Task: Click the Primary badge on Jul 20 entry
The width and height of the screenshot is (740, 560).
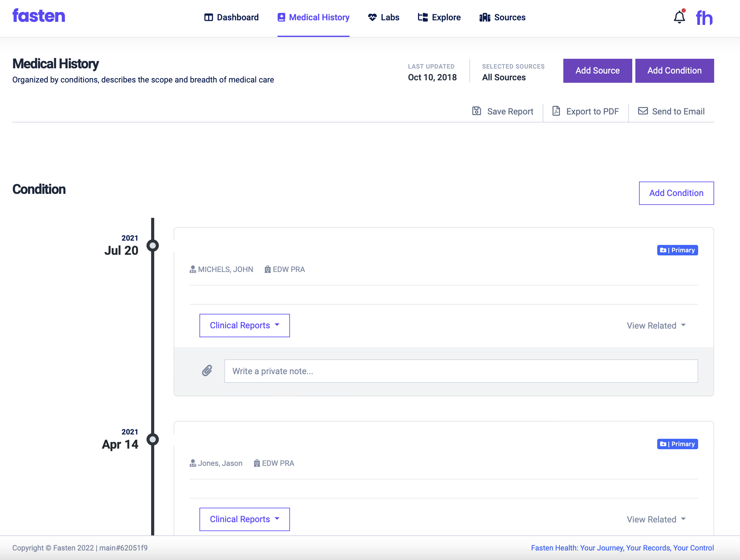Action: (x=677, y=250)
